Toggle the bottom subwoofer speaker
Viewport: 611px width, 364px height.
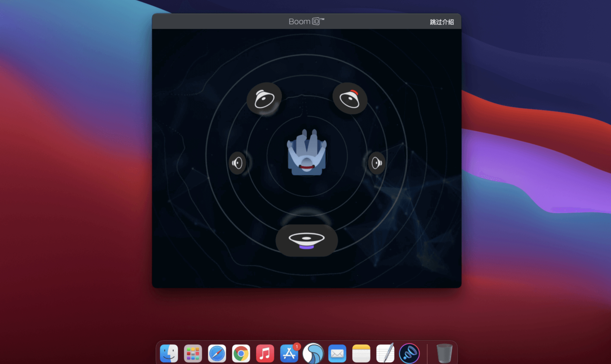click(307, 240)
